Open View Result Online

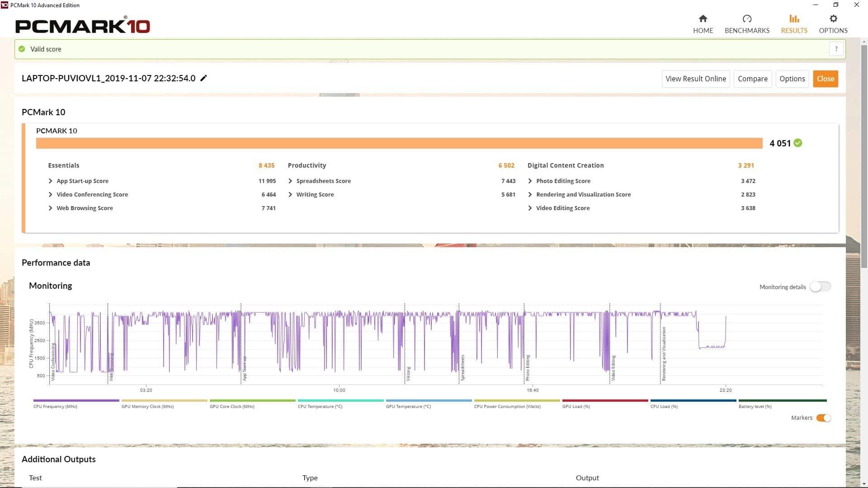point(696,79)
